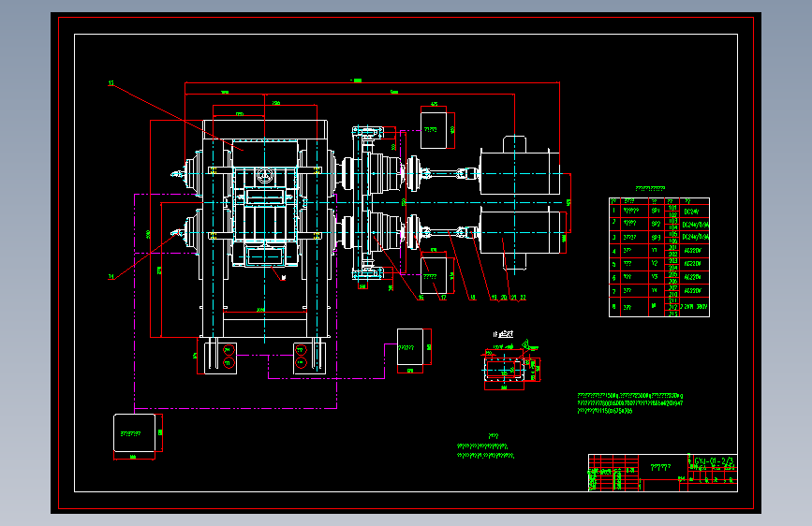Click part callout number 14 on the drawing
Screen dimensions: 812x526
pyautogui.click(x=111, y=277)
